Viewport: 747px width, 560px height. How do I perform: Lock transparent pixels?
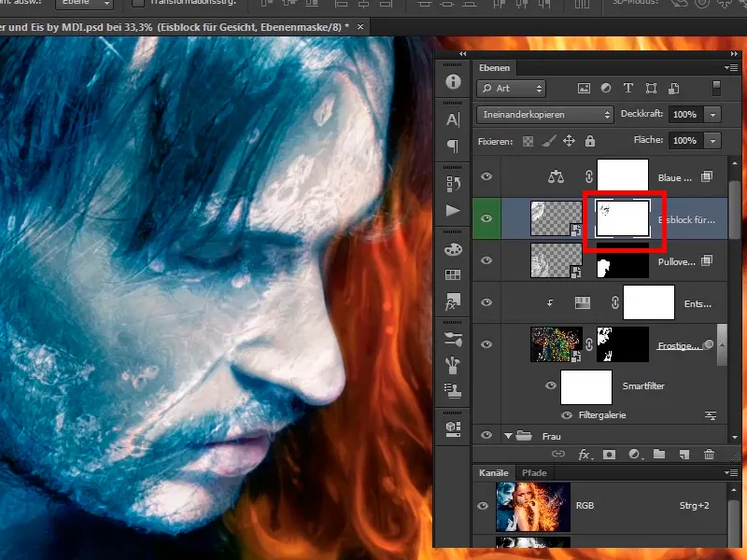(528, 141)
